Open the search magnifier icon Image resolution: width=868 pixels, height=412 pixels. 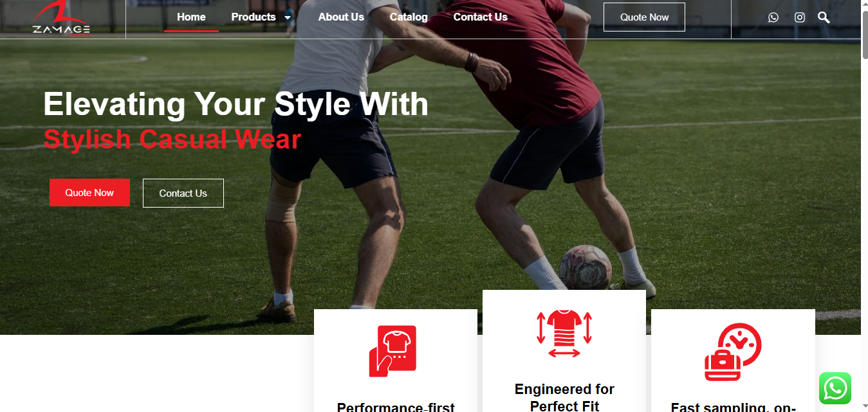tap(824, 17)
